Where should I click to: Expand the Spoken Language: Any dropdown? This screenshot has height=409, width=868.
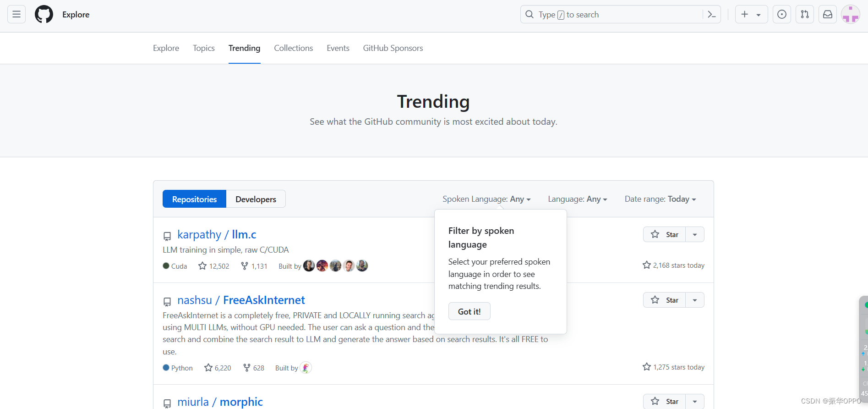(486, 199)
